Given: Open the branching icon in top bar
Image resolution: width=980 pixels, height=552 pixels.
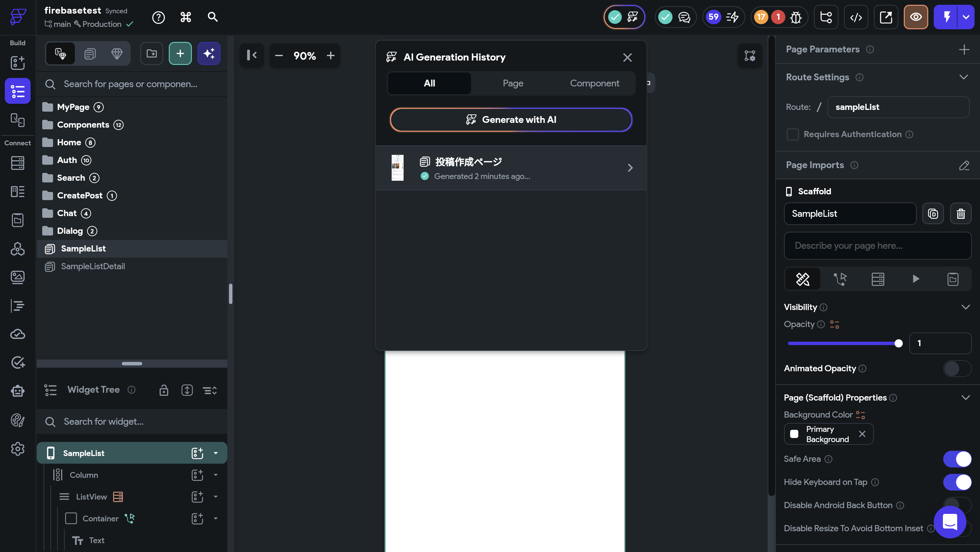Looking at the screenshot, I should [x=826, y=17].
